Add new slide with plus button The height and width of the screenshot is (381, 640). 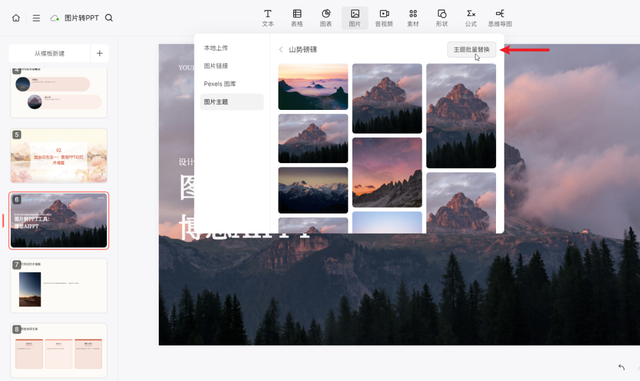100,53
